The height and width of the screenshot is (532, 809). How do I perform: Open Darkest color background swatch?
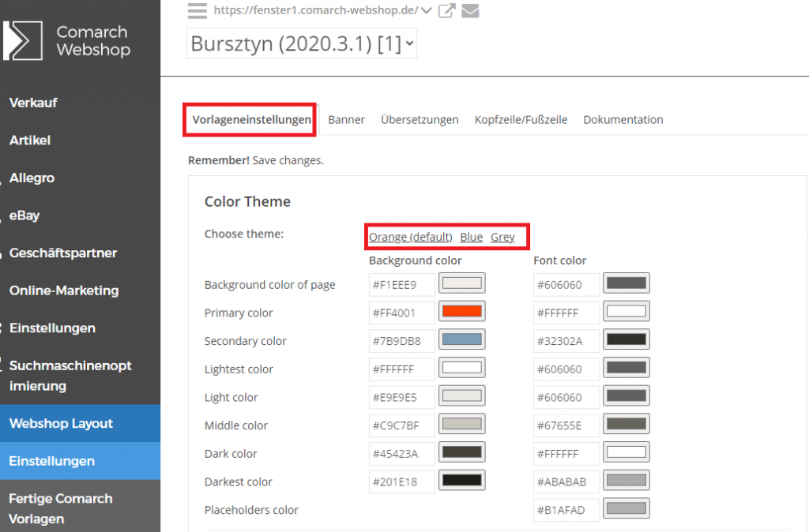461,481
